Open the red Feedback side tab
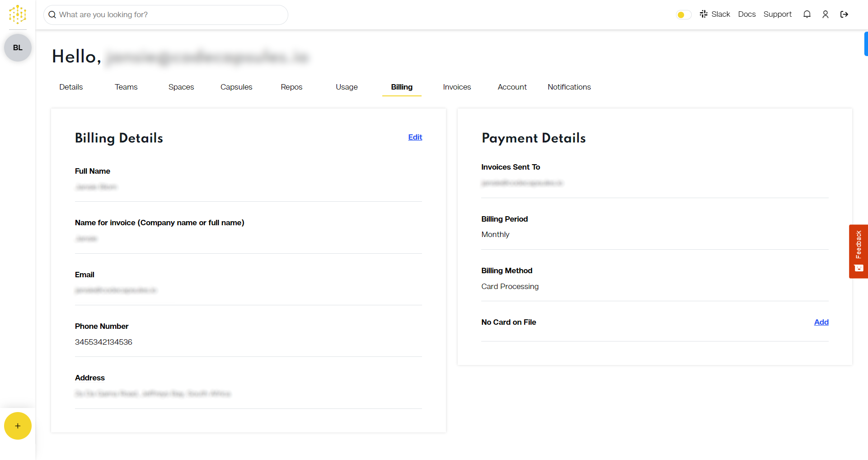Viewport: 868px width, 460px height. coord(858,251)
